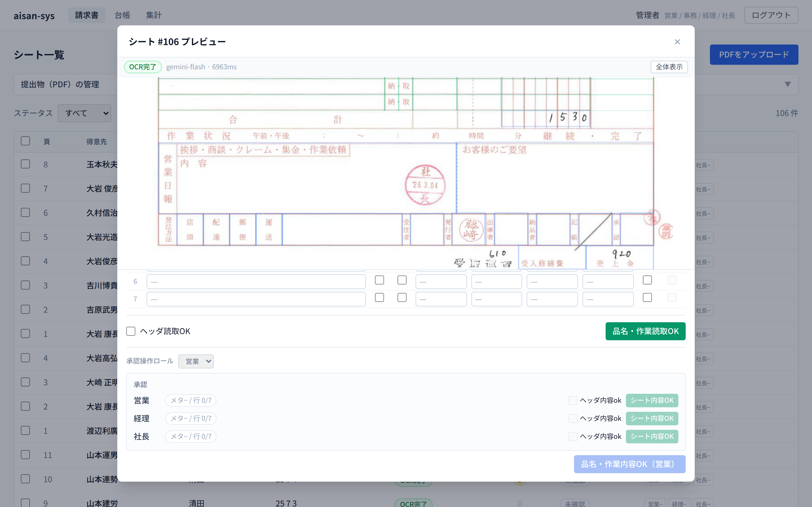Screen dimensions: 812x507
Task: Click the PDFをアップロード button
Action: point(754,55)
